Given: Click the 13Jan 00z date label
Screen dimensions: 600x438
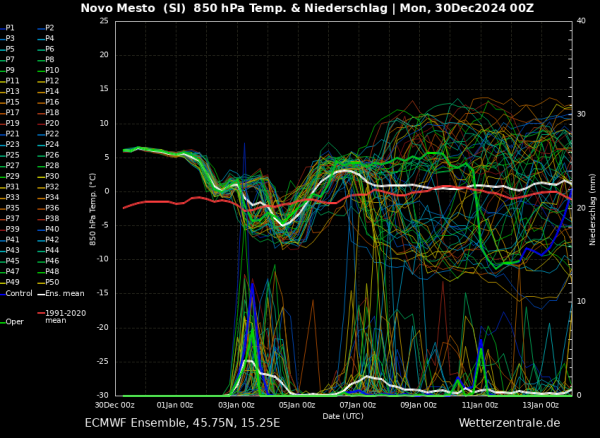Looking at the screenshot, I should point(541,405).
